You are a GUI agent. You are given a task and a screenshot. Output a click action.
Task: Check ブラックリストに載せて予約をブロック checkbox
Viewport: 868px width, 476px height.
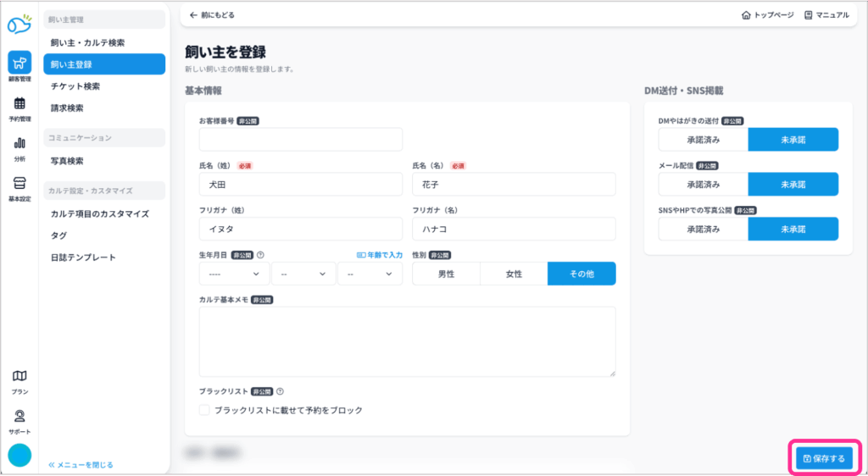[204, 410]
